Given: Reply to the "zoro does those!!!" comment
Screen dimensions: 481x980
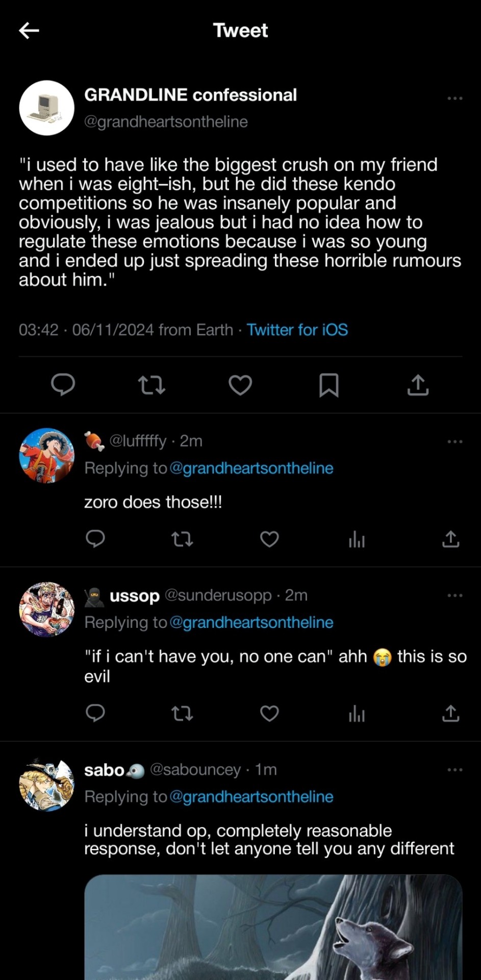Looking at the screenshot, I should point(95,539).
